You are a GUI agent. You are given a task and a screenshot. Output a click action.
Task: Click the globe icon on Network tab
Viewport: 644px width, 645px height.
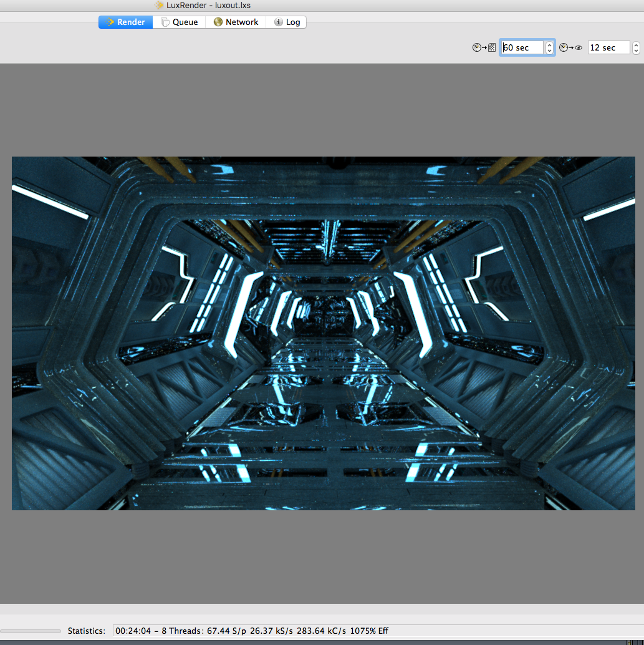coord(218,22)
